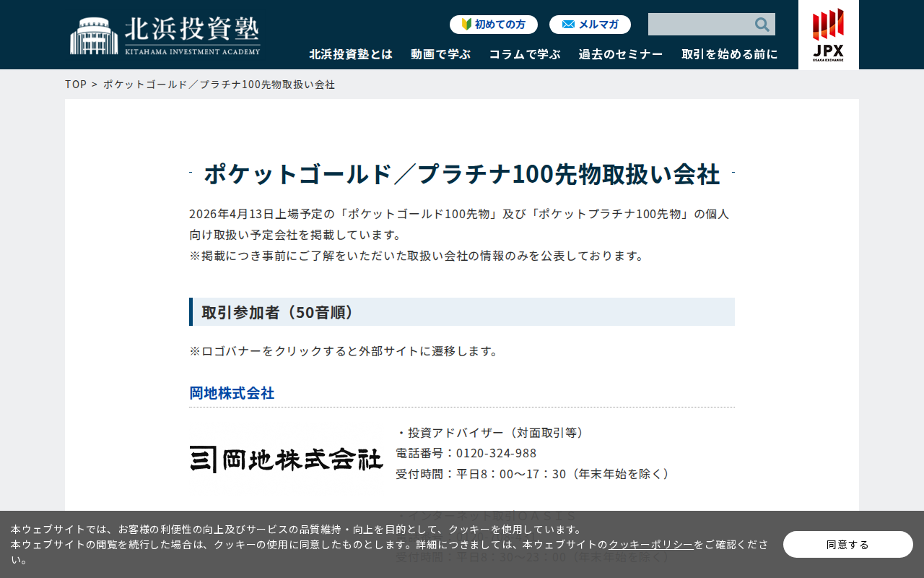Open the 北浜投資塾とは menu
The height and width of the screenshot is (578, 924).
(351, 54)
